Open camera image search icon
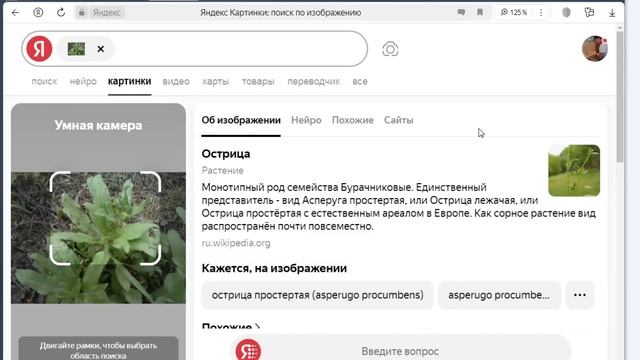The height and width of the screenshot is (360, 640). tap(390, 49)
